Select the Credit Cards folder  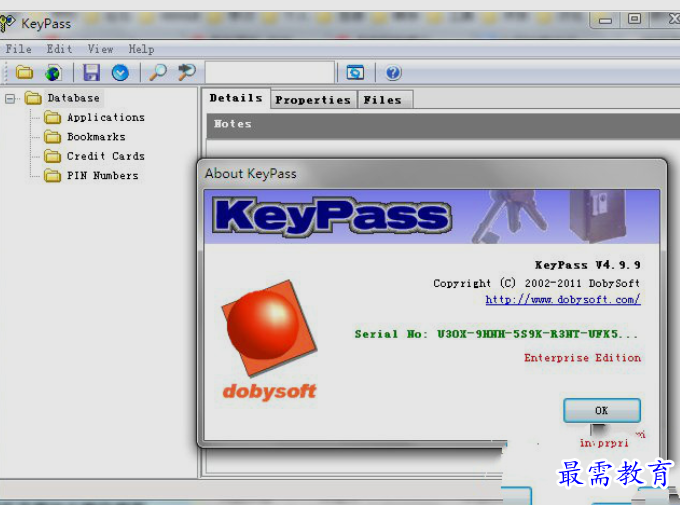(x=106, y=156)
